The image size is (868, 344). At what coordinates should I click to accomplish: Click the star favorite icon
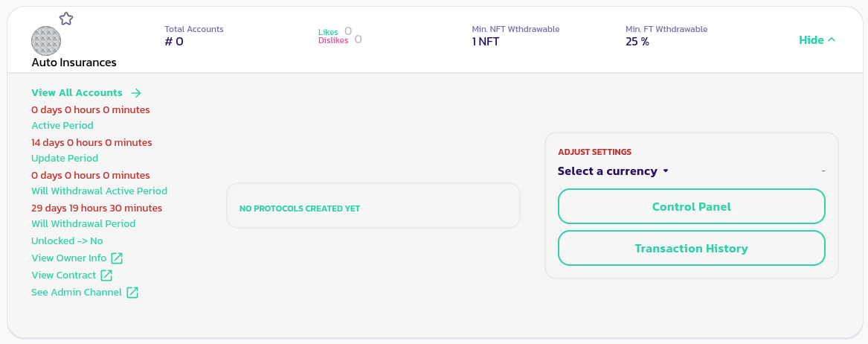pyautogui.click(x=66, y=19)
